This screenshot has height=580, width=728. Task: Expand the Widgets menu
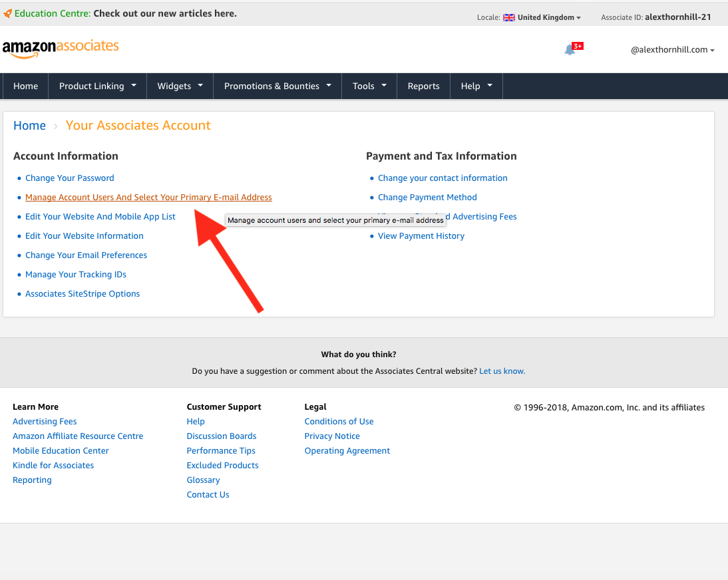(x=180, y=86)
